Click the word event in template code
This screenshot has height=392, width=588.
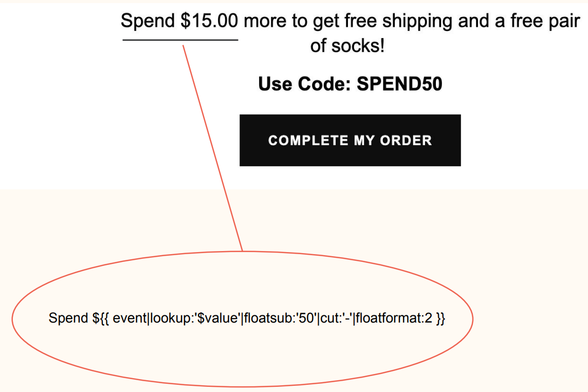click(x=130, y=318)
